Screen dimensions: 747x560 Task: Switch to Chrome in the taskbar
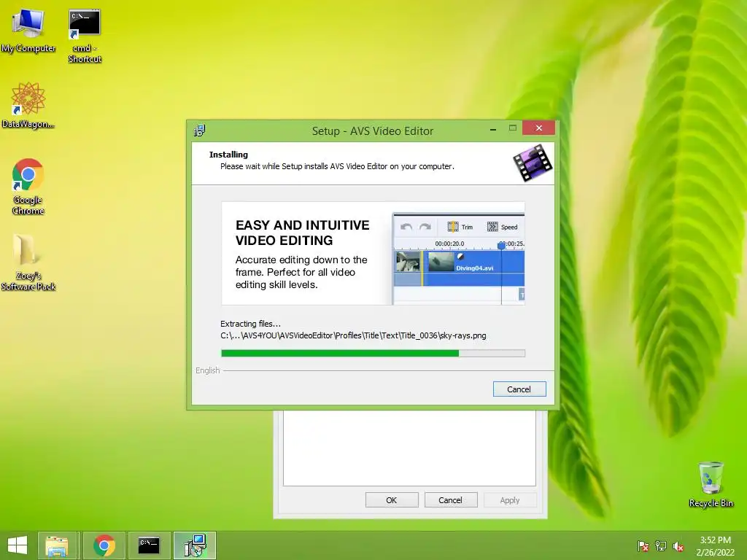(104, 545)
